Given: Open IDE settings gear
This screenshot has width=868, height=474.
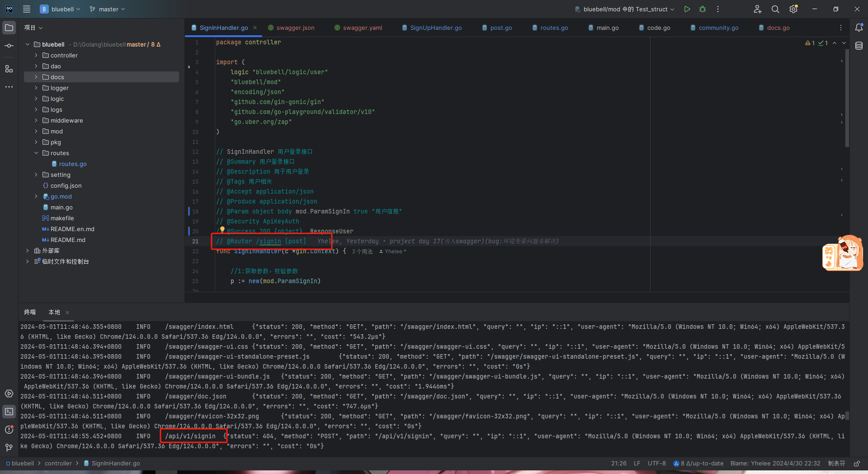Looking at the screenshot, I should tap(793, 9).
